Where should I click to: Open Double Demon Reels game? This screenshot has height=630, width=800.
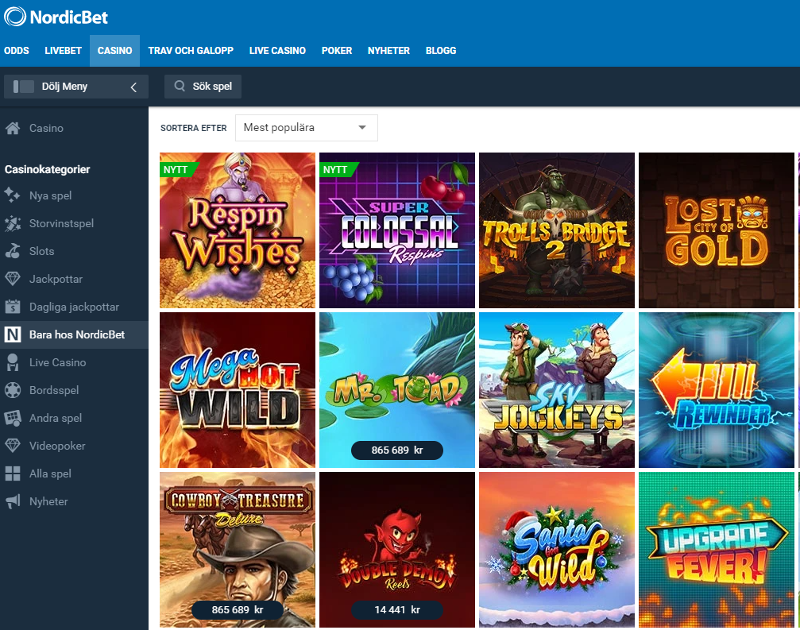[397, 549]
